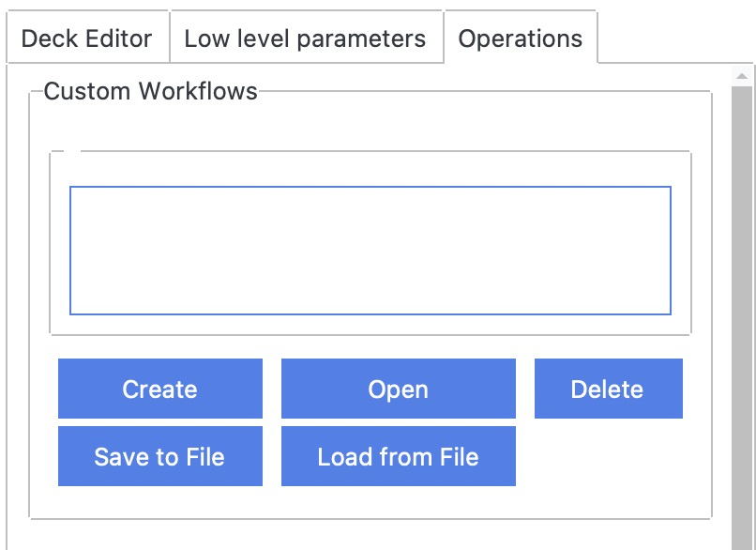Click inside the custom workflows list box

370,251
